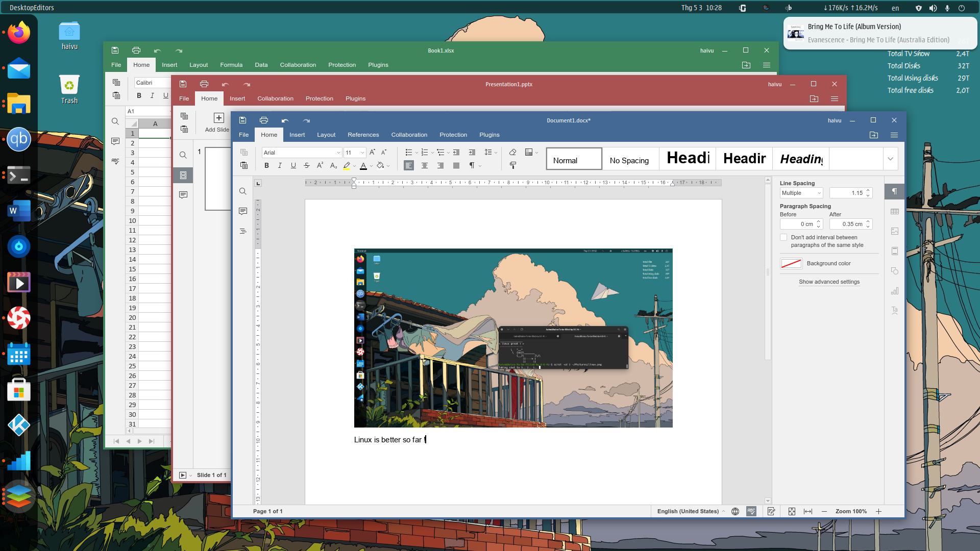Screen dimensions: 980x551
Task: Toggle align left in document toolbar
Action: click(x=409, y=165)
